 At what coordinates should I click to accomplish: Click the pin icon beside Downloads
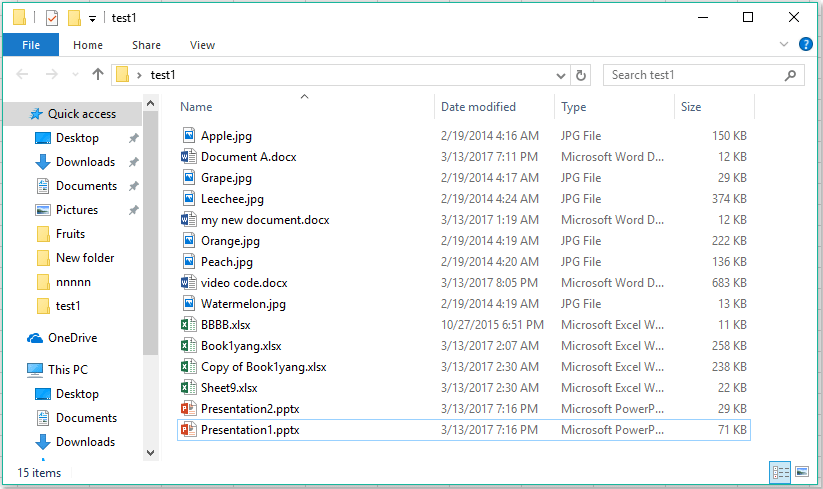pyautogui.click(x=133, y=162)
